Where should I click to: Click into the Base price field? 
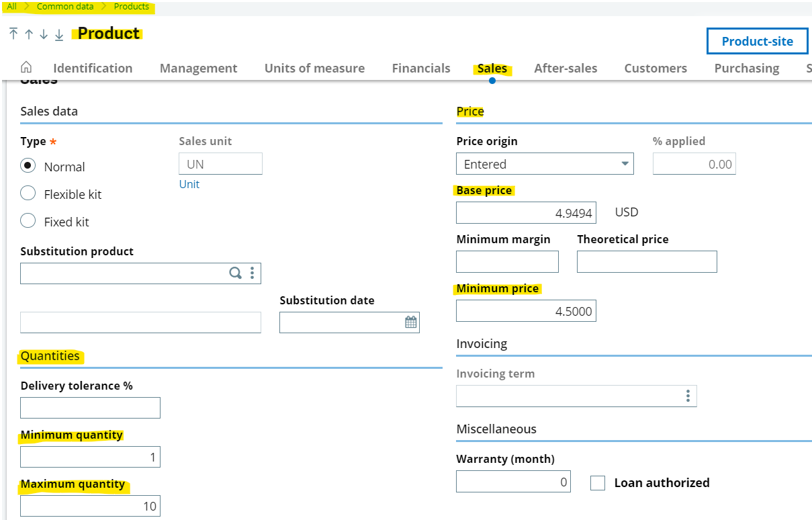pos(525,213)
